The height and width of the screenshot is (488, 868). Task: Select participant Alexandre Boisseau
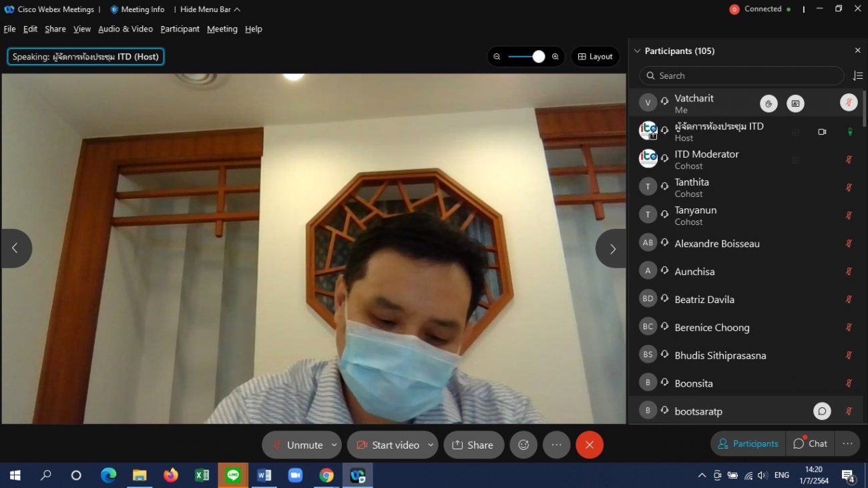click(744, 244)
